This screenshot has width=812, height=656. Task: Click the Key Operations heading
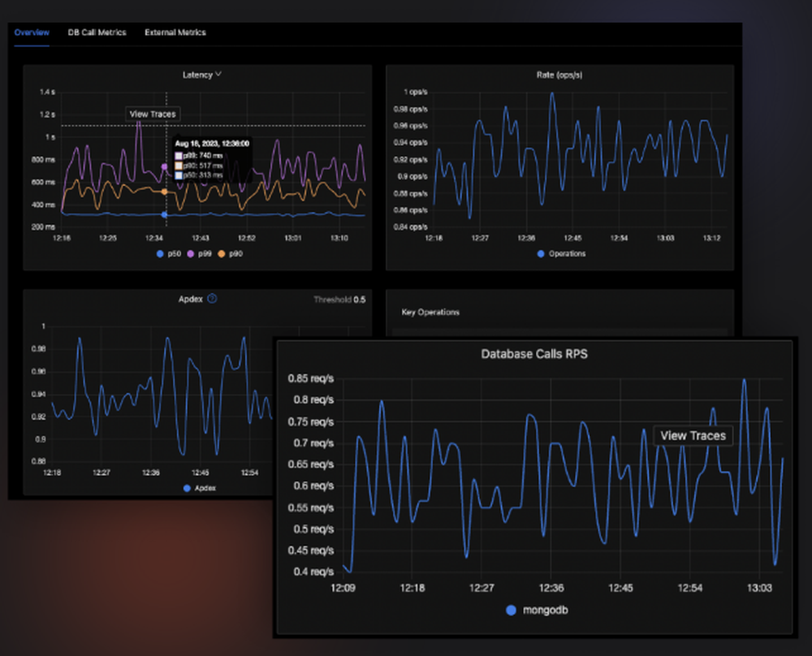pos(430,313)
